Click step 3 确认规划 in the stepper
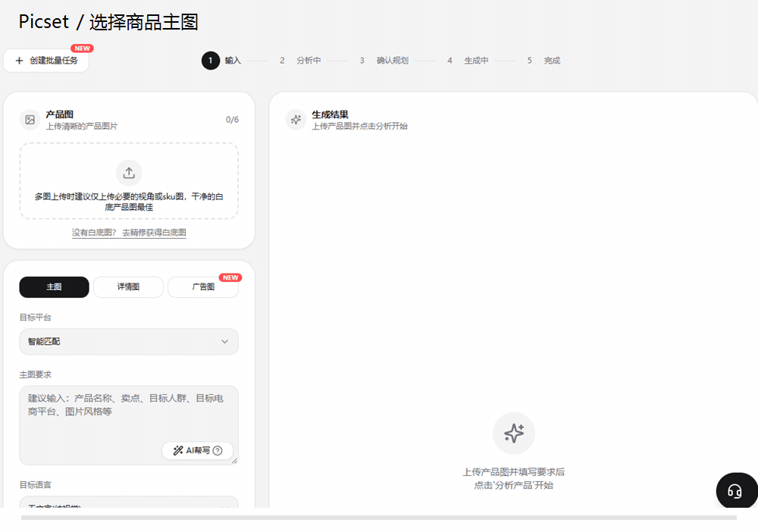Viewport: 758px width, 532px height. pos(384,61)
